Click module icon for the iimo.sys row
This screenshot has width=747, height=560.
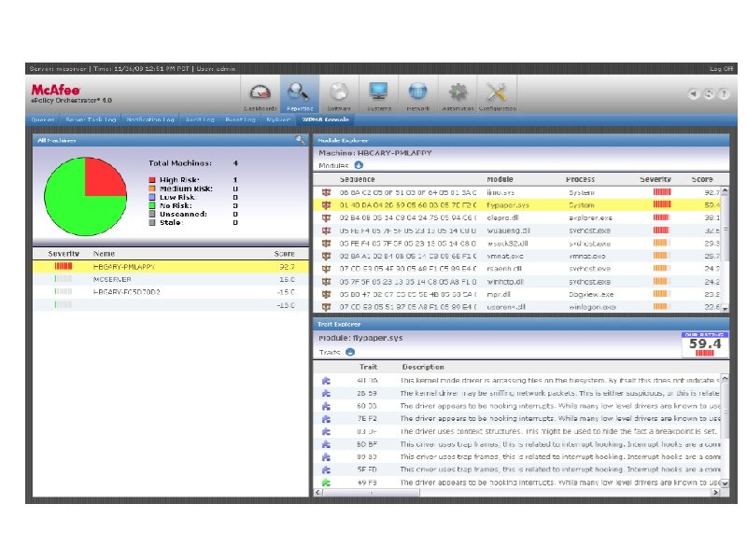[x=326, y=192]
